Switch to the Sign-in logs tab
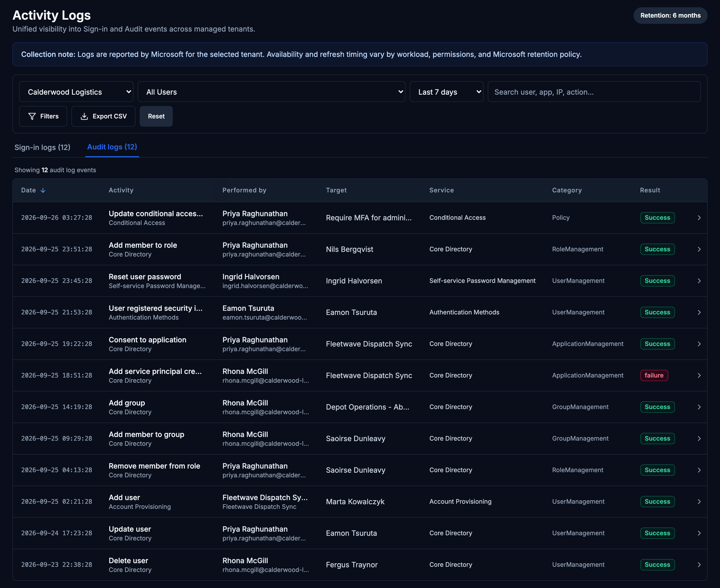Viewport: 720px width, 588px height. [42, 147]
